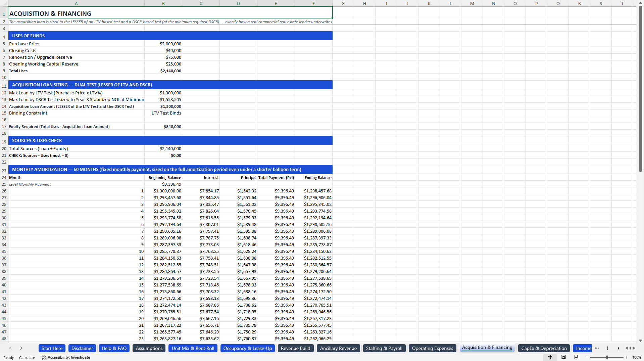This screenshot has width=644, height=361.
Task: Adjust the zoom slider handle
Action: tap(607, 357)
